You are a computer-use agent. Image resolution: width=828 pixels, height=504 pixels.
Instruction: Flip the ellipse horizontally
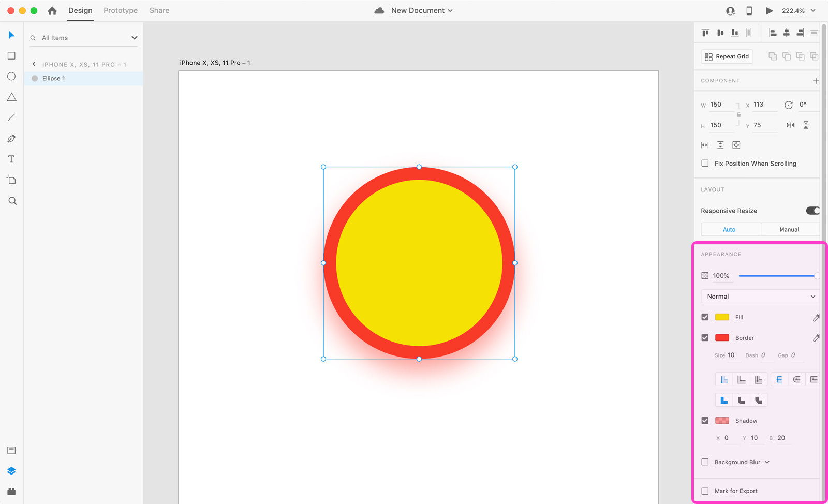tap(790, 125)
